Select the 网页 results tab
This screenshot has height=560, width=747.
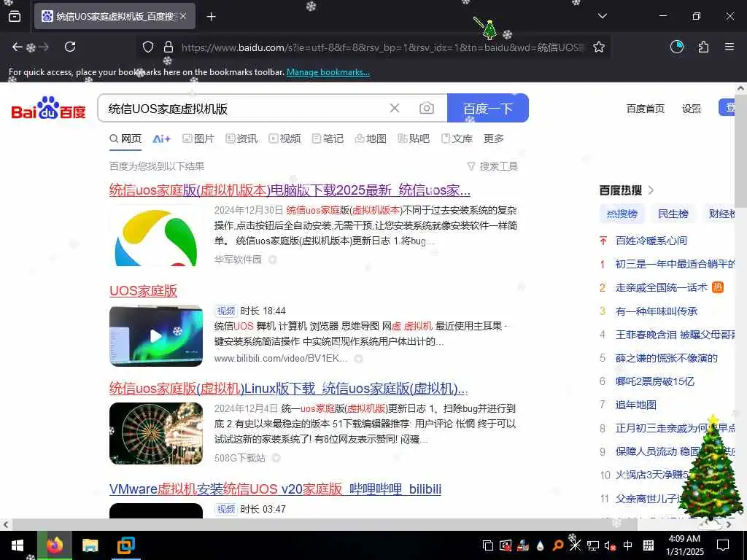pyautogui.click(x=125, y=139)
